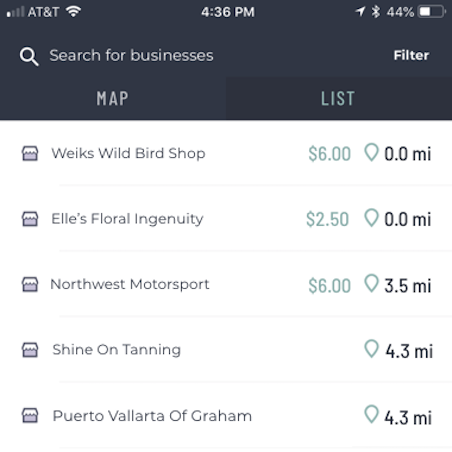
Task: Tap storefront icon beside Weiks Wild Bird Shop
Action: pos(30,154)
